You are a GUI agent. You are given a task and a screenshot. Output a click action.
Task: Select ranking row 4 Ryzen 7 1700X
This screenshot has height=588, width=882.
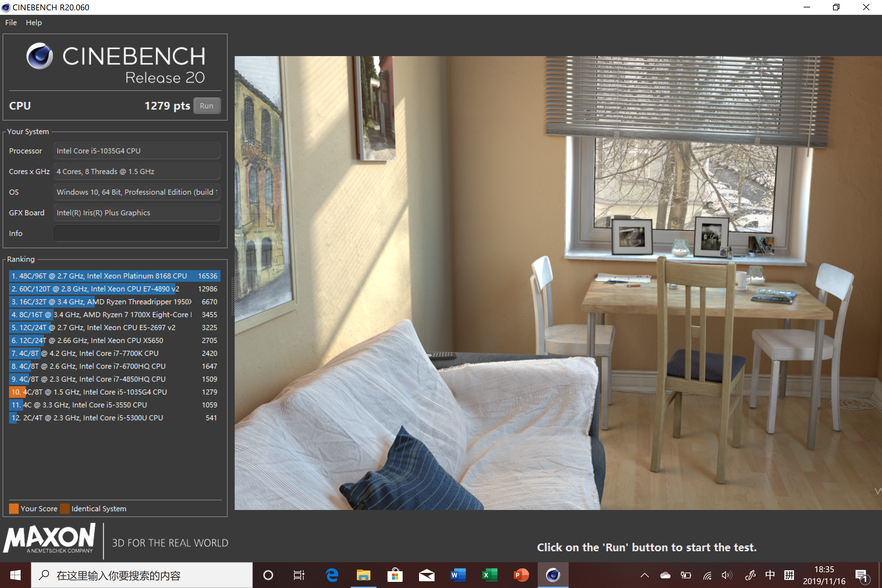114,315
